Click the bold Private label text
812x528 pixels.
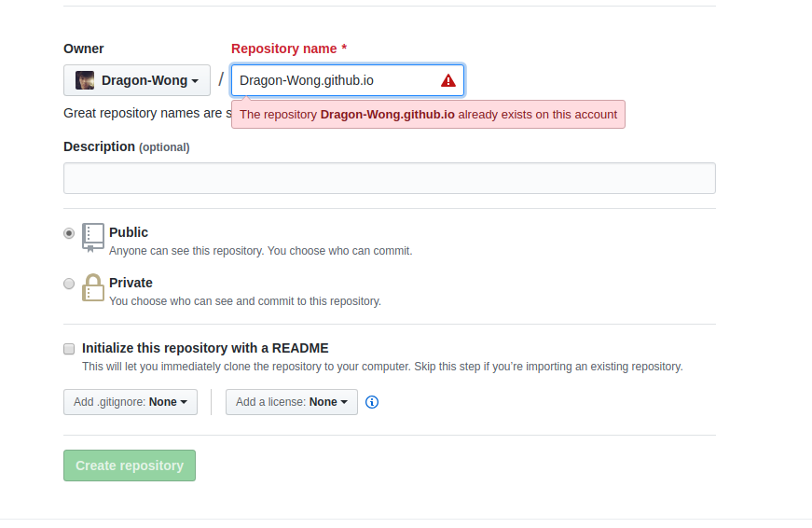point(131,283)
